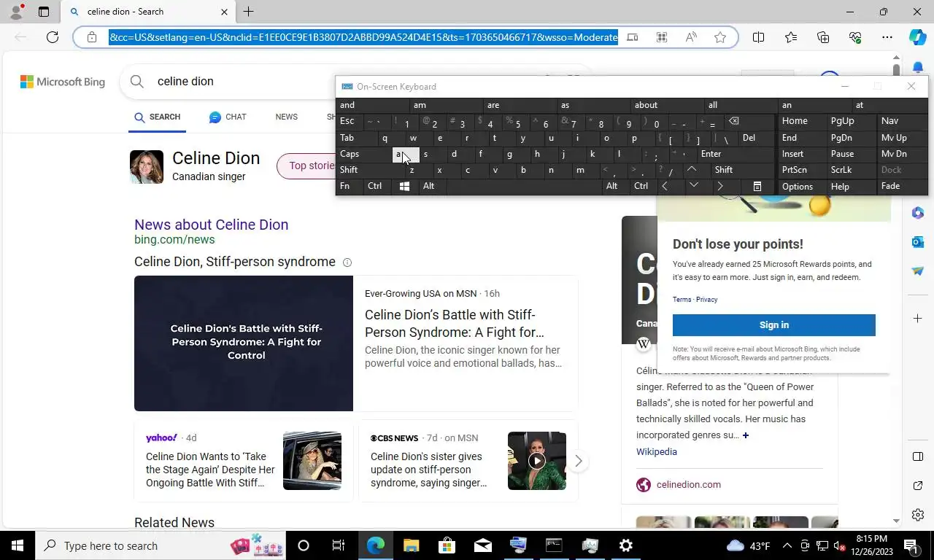934x560 pixels.
Task: Open Collections icon in Edge toolbar
Action: pyautogui.click(x=823, y=37)
